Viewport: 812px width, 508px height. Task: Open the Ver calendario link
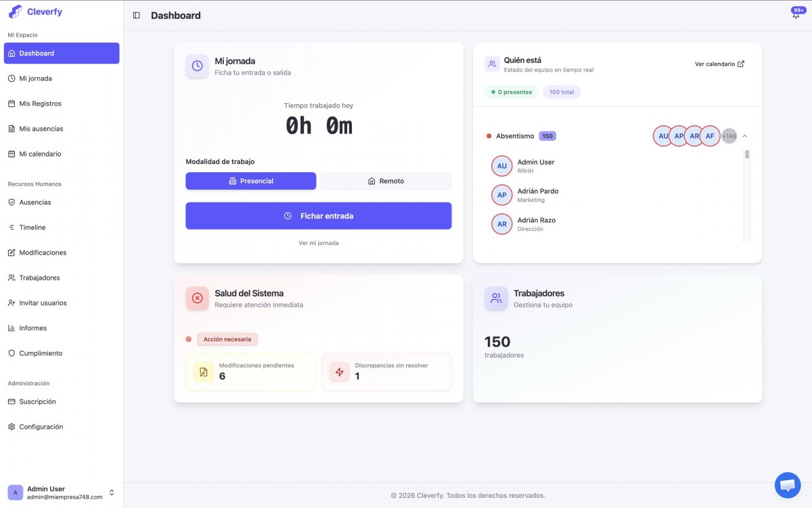[719, 64]
